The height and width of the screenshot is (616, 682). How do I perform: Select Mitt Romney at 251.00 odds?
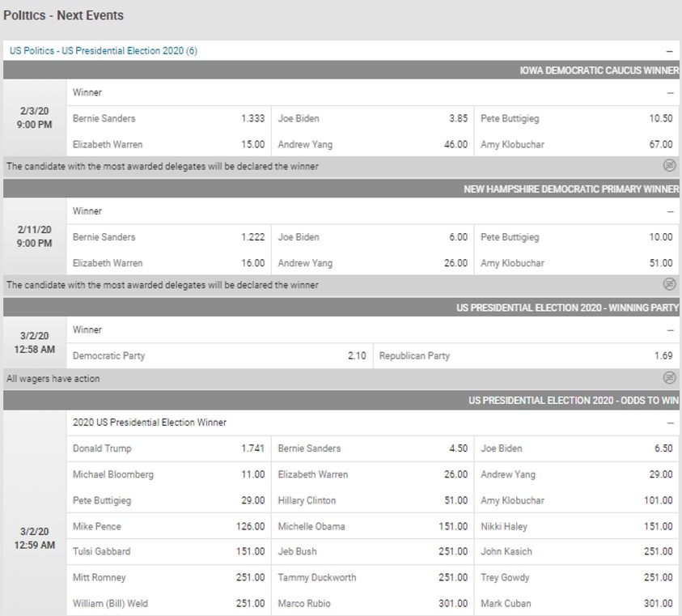[x=169, y=578]
